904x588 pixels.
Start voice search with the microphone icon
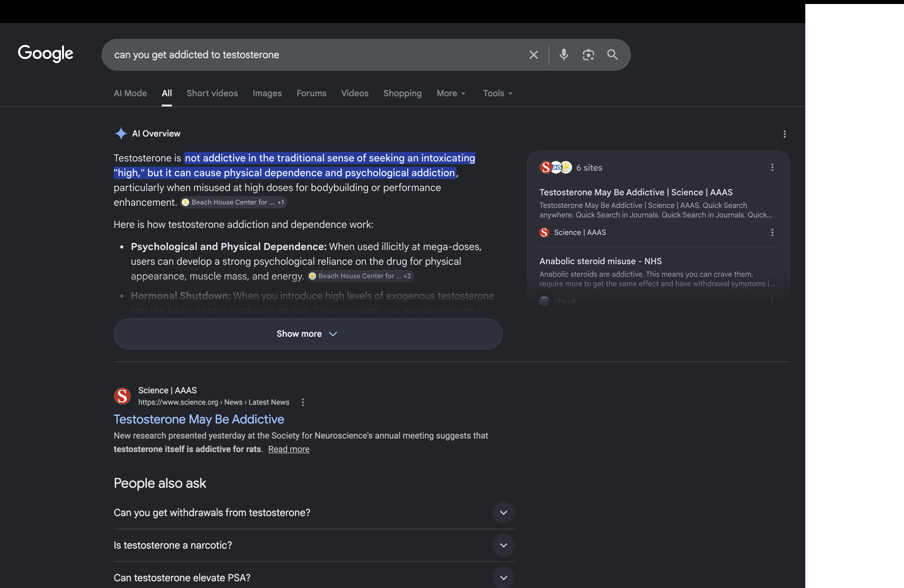(564, 55)
